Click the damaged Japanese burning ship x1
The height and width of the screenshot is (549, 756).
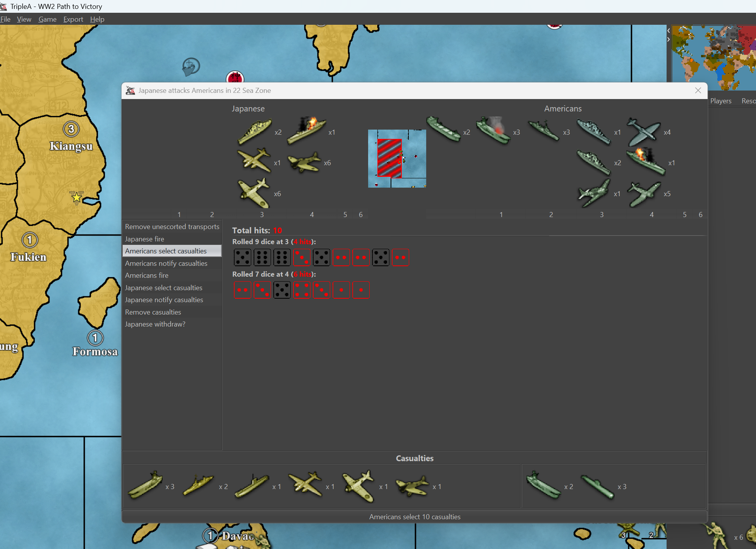[307, 131]
